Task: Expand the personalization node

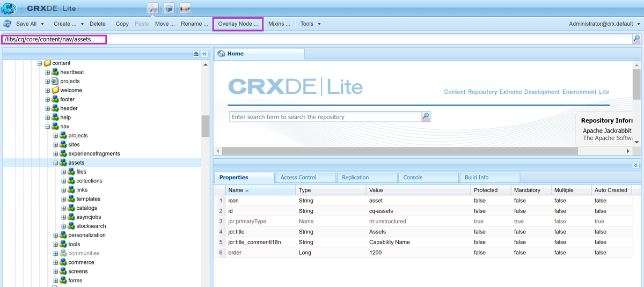Action: (x=56, y=236)
